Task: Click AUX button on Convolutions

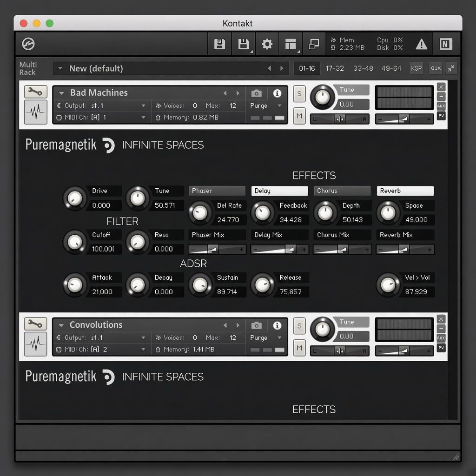Action: pos(441,338)
